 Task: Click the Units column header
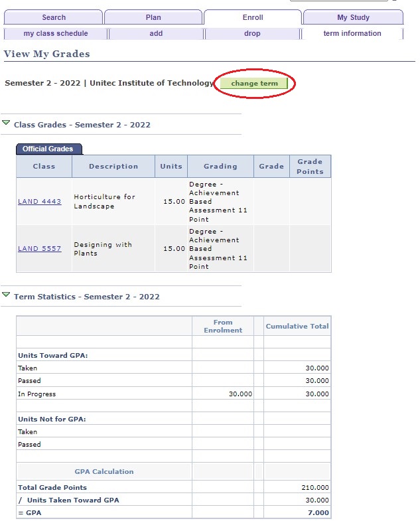(171, 167)
